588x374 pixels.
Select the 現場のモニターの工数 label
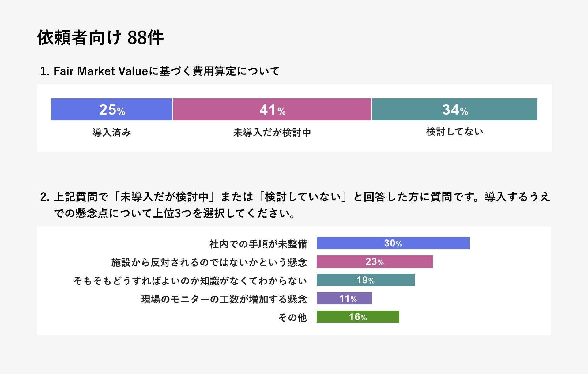pos(224,299)
